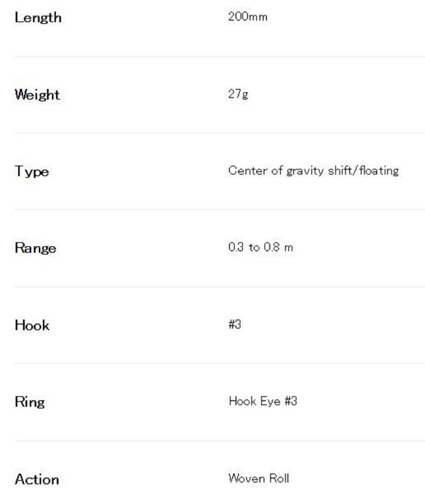Click the Range label
Screen dimensions: 425x504
(x=36, y=248)
